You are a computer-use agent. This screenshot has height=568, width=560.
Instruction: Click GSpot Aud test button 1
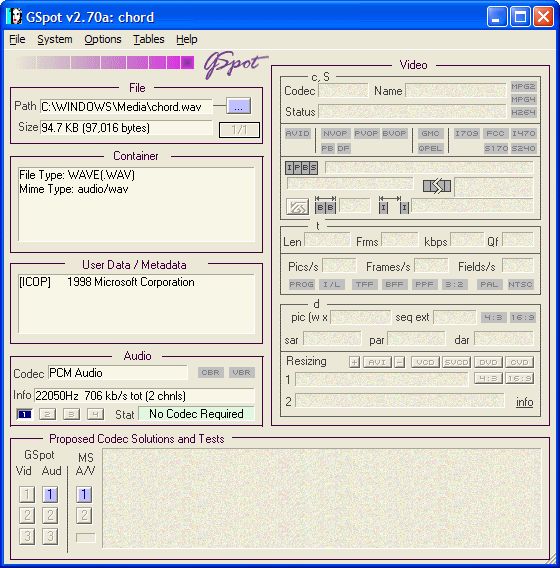[x=50, y=494]
